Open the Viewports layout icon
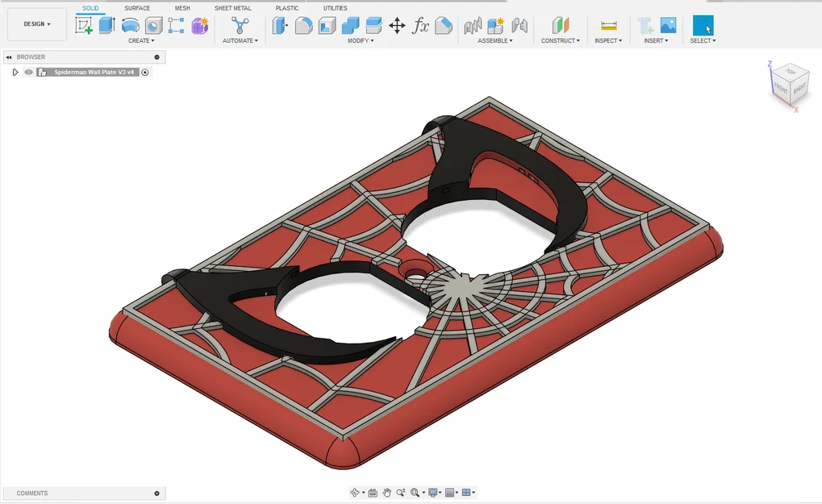The width and height of the screenshot is (822, 504). pyautogui.click(x=466, y=493)
